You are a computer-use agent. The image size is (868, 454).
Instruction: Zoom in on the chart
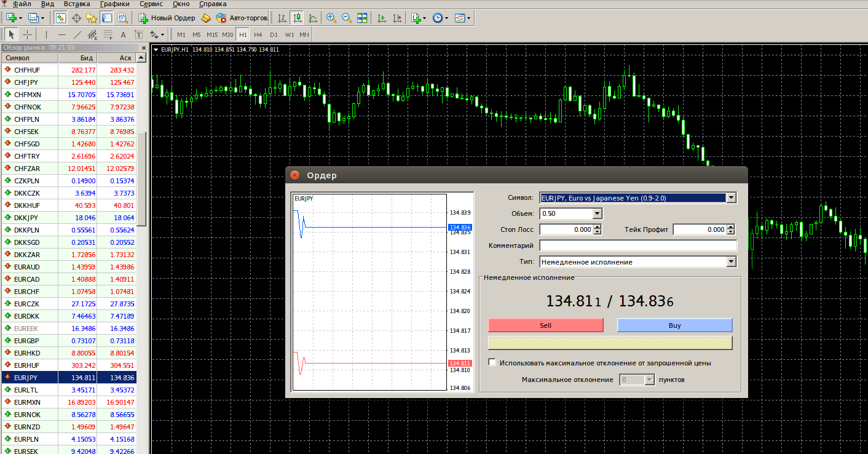point(331,18)
